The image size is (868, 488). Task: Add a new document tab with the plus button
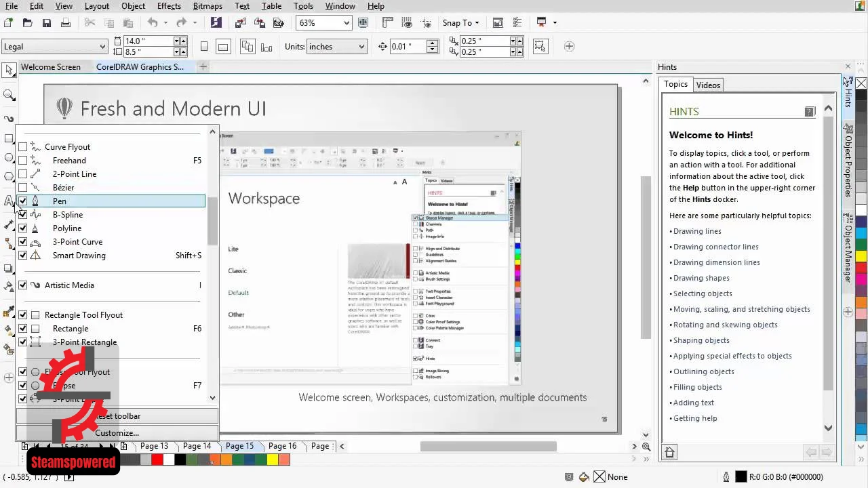(203, 66)
